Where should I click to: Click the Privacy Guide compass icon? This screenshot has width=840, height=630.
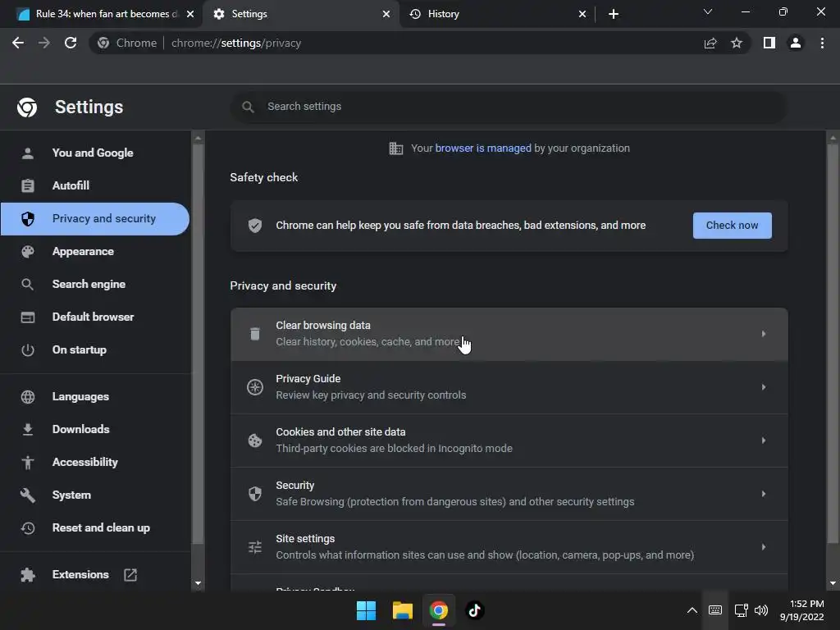255,387
